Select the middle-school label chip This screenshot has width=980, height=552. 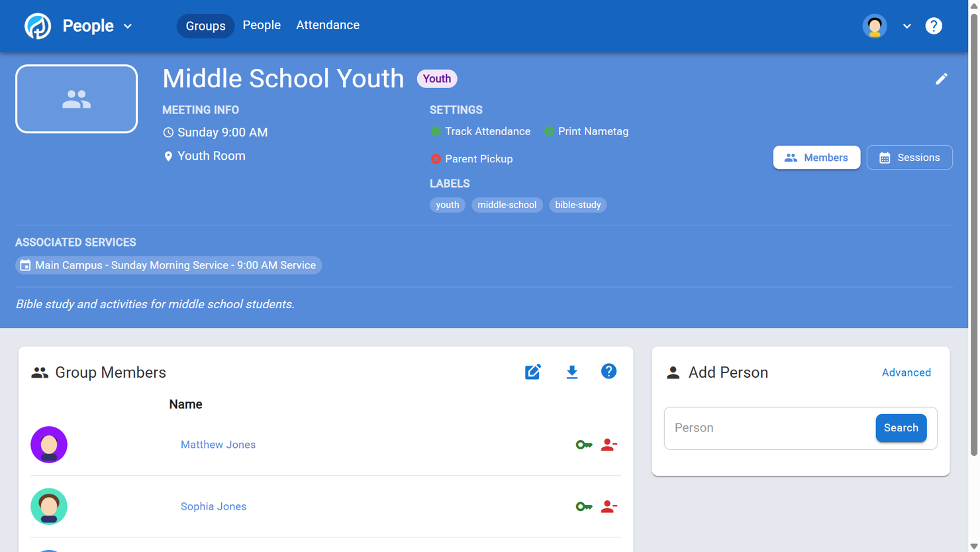(x=507, y=205)
